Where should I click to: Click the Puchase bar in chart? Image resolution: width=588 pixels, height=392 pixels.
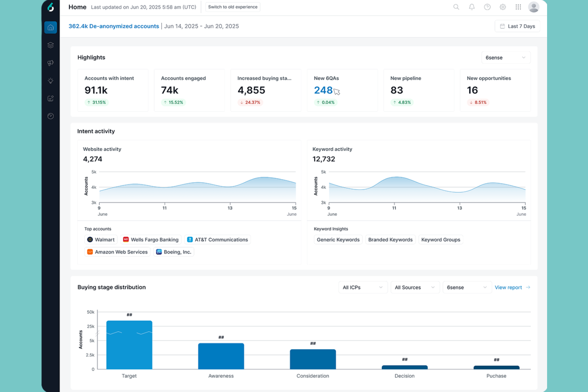click(x=496, y=367)
